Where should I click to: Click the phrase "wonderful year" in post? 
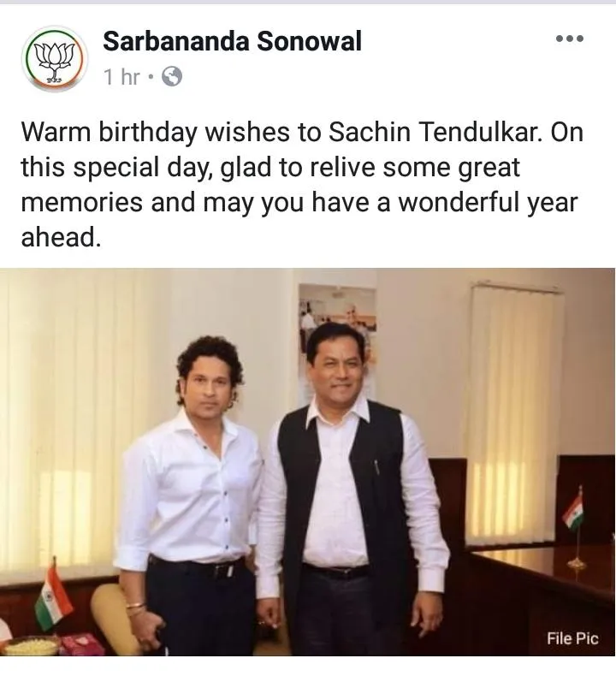tap(487, 202)
